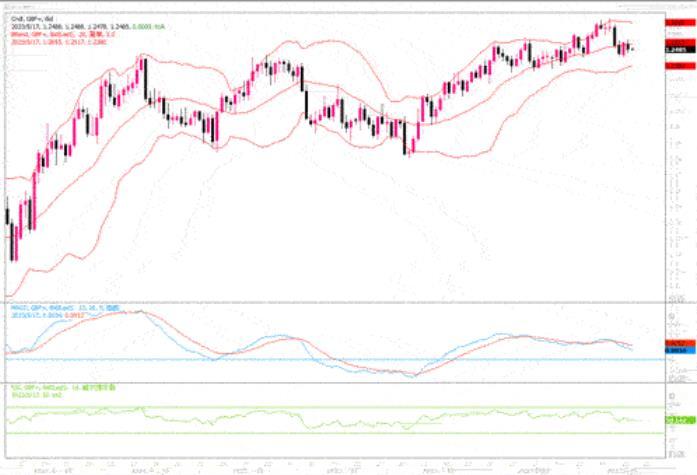Screen dimensions: 697x475
Task: Click the upper green RSI threshold line
Action: [x=300, y=406]
